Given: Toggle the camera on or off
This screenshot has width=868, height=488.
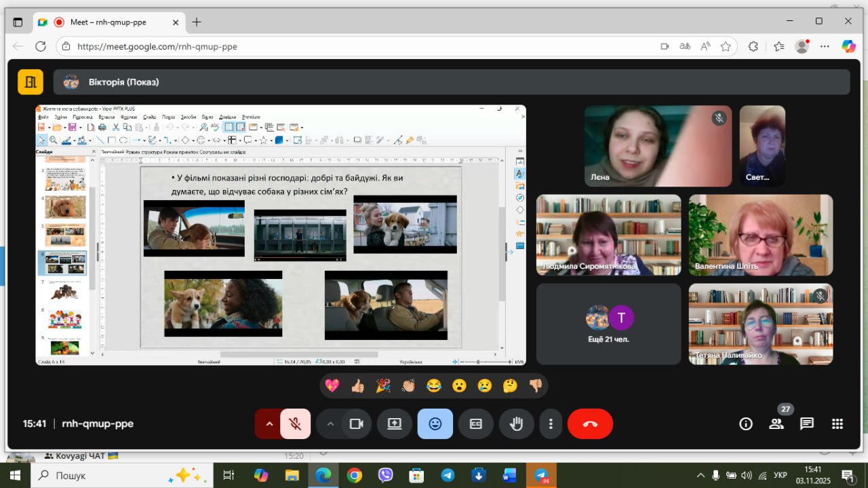Looking at the screenshot, I should pyautogui.click(x=356, y=424).
